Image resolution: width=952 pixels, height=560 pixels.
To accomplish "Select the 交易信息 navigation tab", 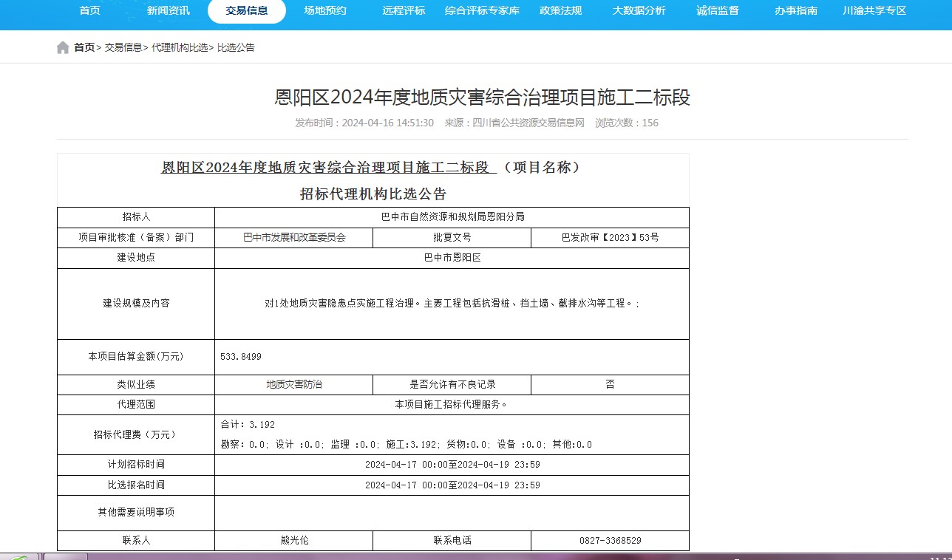I will (247, 11).
